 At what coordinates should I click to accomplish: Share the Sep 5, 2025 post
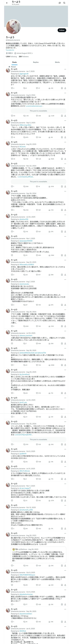65,137
